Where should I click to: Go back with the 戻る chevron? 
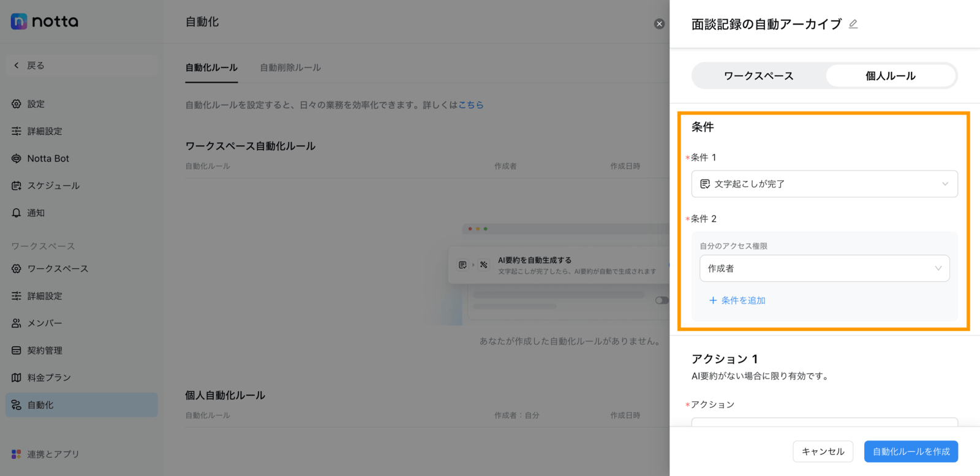[x=17, y=66]
